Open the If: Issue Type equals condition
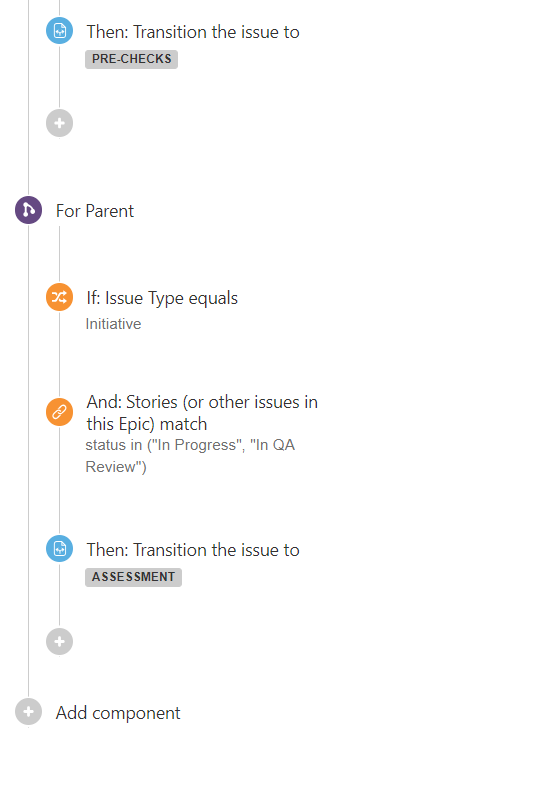 [162, 298]
